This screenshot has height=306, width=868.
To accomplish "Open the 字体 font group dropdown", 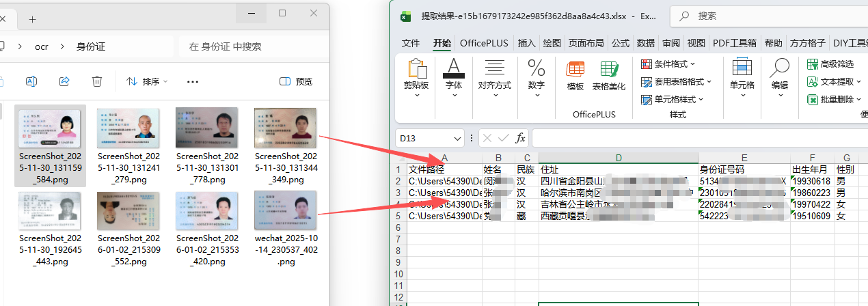I will tap(454, 79).
